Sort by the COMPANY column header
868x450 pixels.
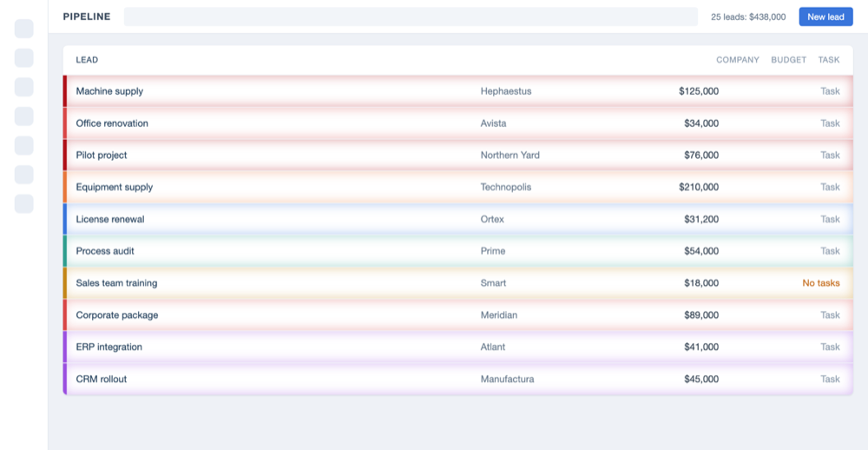click(x=737, y=60)
